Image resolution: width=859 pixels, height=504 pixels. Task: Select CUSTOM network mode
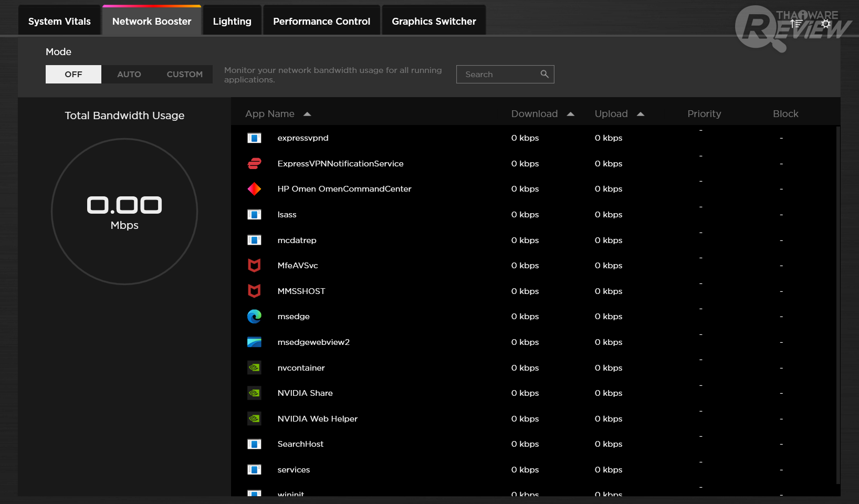(x=184, y=74)
